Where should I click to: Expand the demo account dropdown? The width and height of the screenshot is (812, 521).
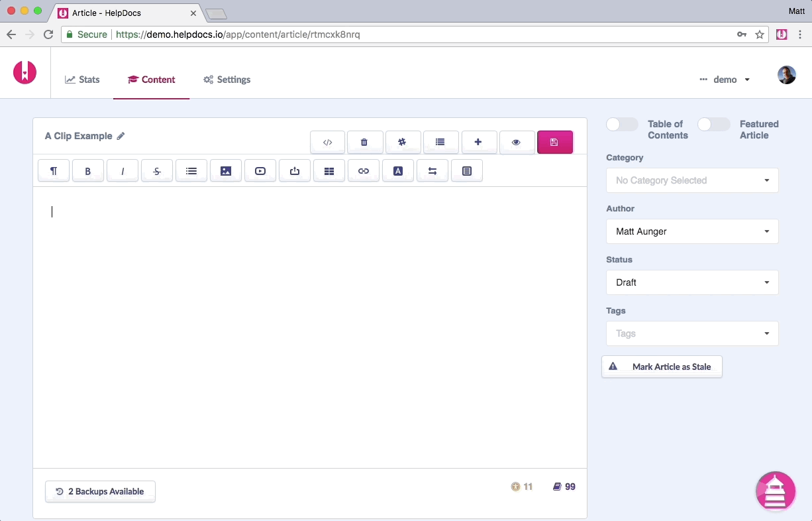[725, 80]
